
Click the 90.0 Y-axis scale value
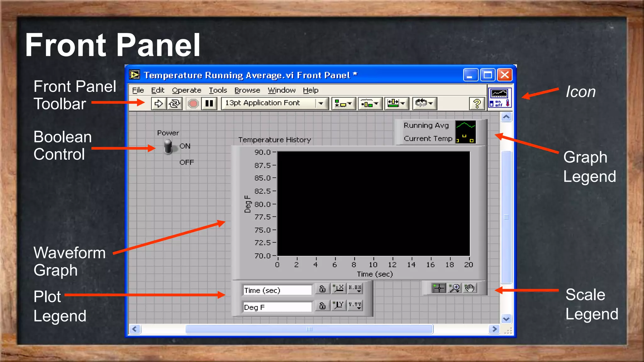(x=263, y=152)
